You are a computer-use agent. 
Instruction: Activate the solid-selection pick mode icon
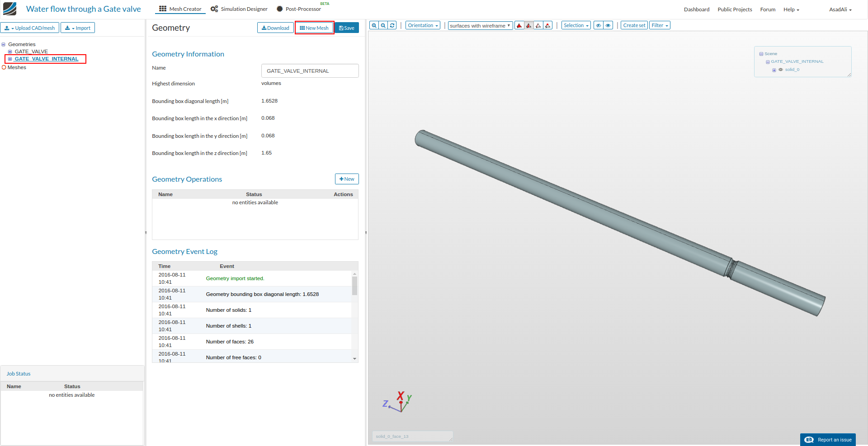[x=519, y=25]
